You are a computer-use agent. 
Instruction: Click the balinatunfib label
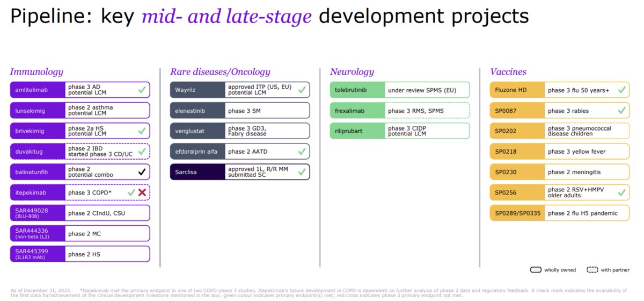pyautogui.click(x=38, y=172)
